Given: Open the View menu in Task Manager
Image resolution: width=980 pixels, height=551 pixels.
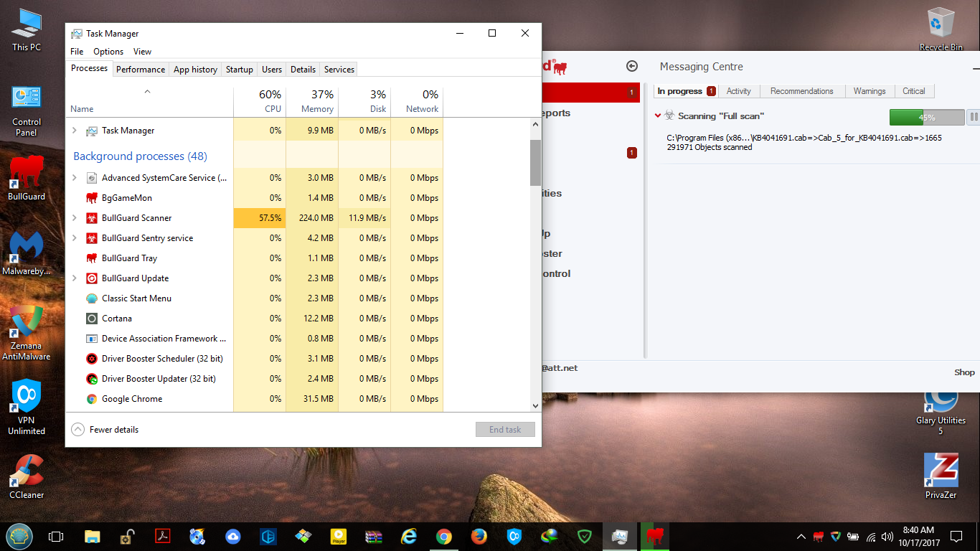Looking at the screenshot, I should coord(142,52).
